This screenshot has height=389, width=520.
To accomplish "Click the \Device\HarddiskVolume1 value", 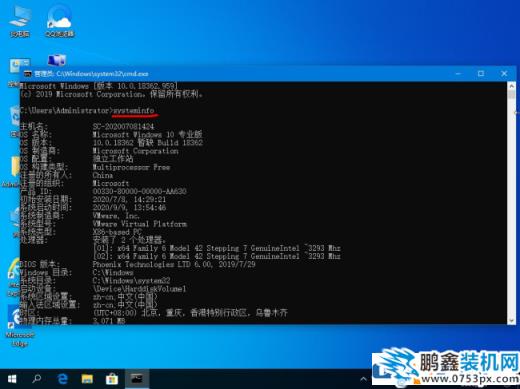I will [x=140, y=289].
